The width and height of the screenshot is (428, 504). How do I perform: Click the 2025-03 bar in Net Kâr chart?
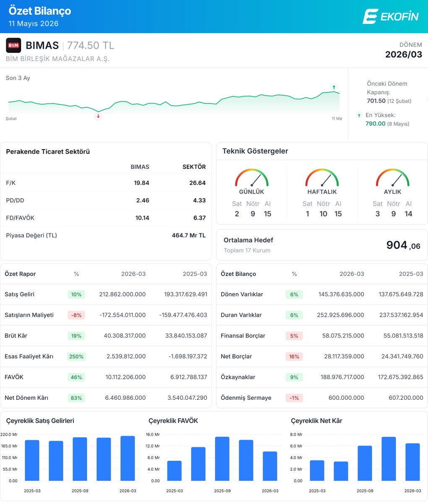point(317,470)
